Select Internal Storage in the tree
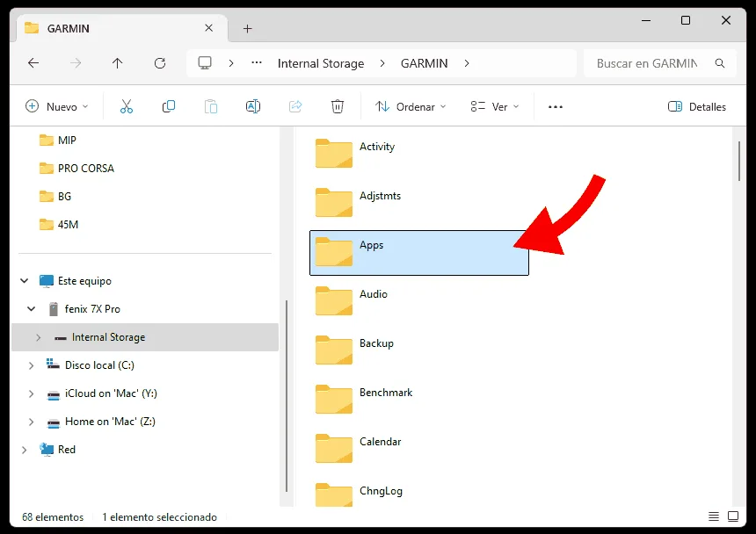This screenshot has width=756, height=534. click(145, 337)
